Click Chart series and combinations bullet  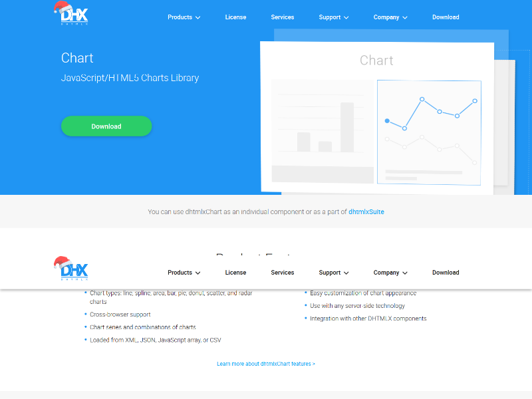pos(143,327)
